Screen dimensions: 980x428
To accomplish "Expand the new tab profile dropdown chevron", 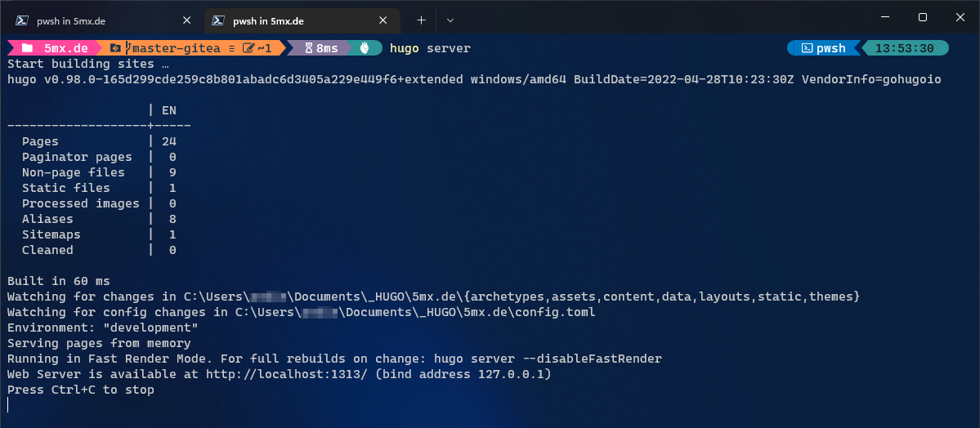I will (x=450, y=20).
